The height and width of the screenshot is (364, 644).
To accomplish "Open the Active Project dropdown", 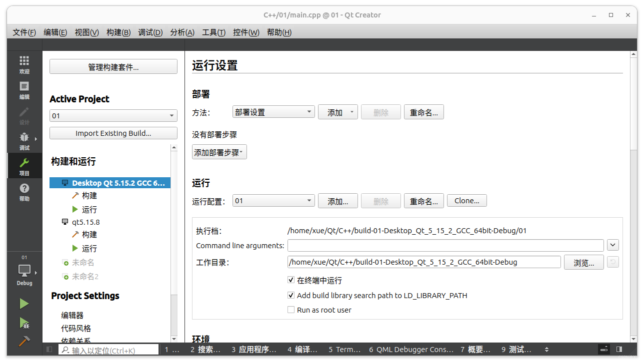I will (x=113, y=116).
